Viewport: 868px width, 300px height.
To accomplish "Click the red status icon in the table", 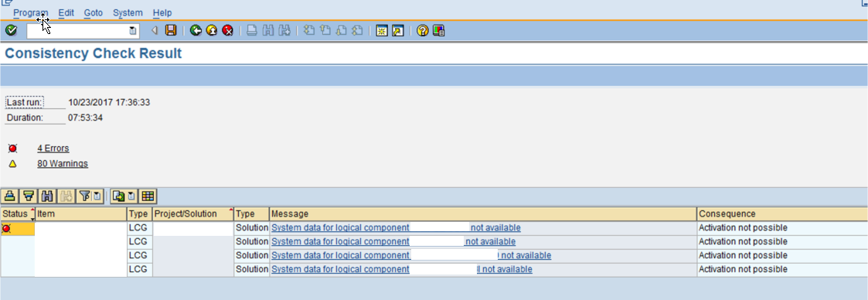I will pos(7,228).
